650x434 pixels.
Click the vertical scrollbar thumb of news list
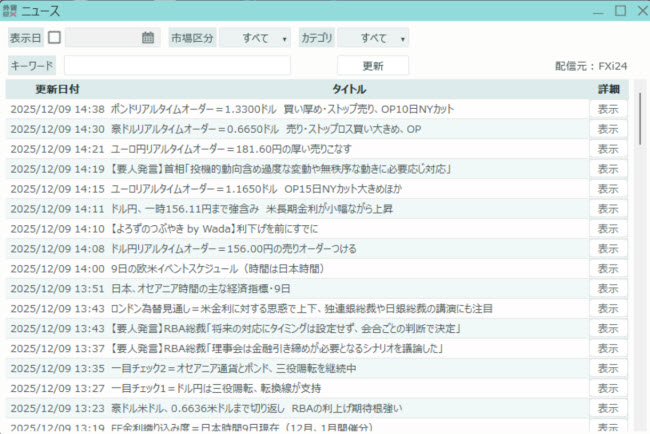point(640,119)
